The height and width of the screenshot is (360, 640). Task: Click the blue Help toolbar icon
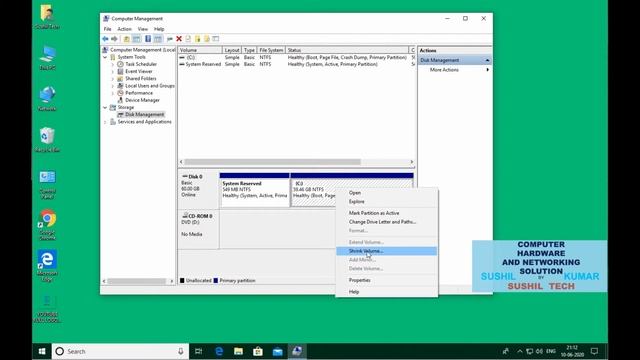(x=148, y=39)
